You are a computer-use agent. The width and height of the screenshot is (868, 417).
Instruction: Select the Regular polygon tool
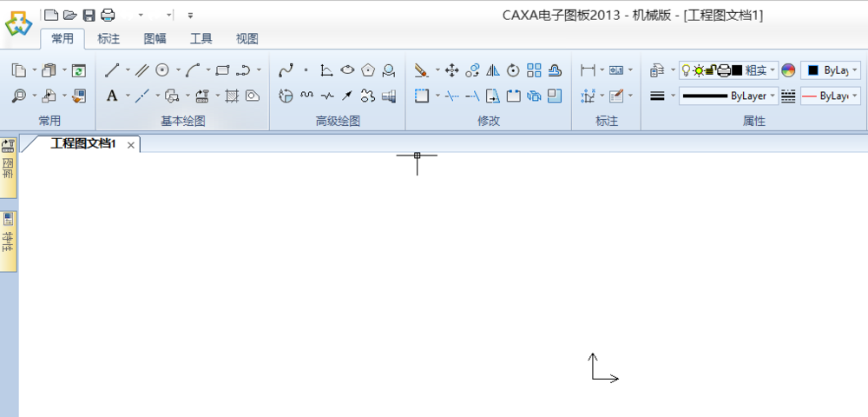click(368, 70)
